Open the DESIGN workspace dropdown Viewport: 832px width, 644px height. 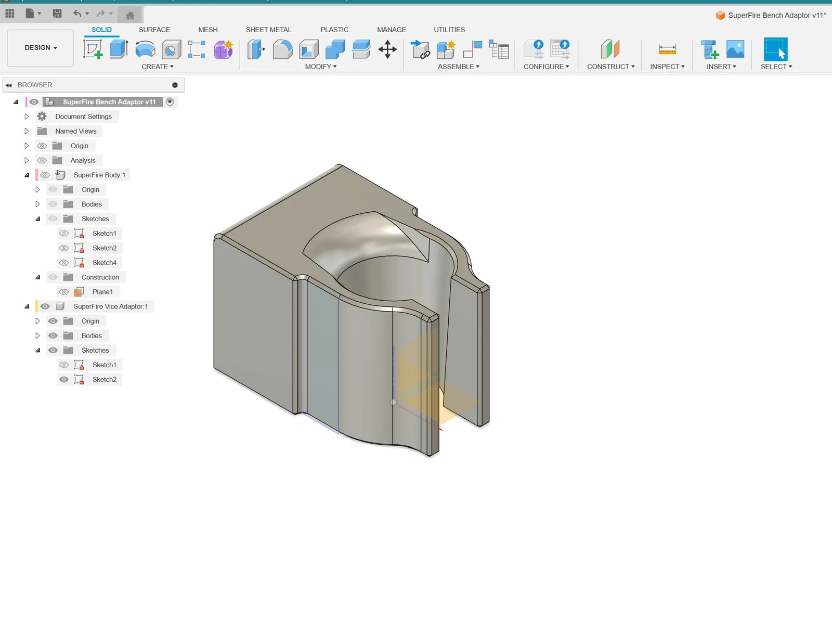coord(41,48)
